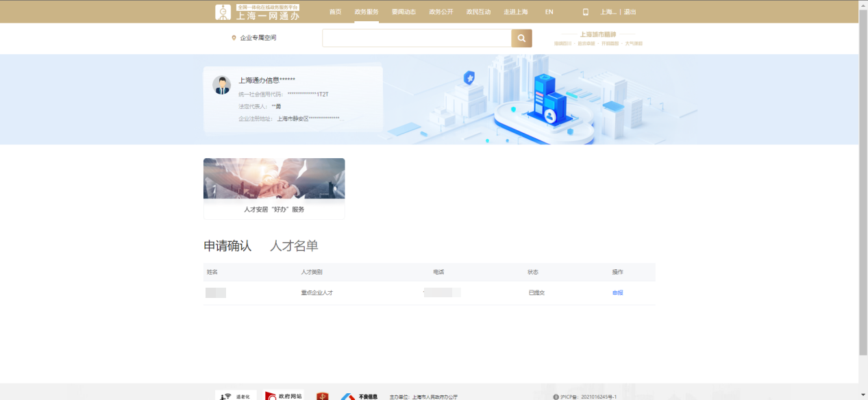Open 人才安居“好办”服务 card
The height and width of the screenshot is (400, 868).
(x=274, y=188)
